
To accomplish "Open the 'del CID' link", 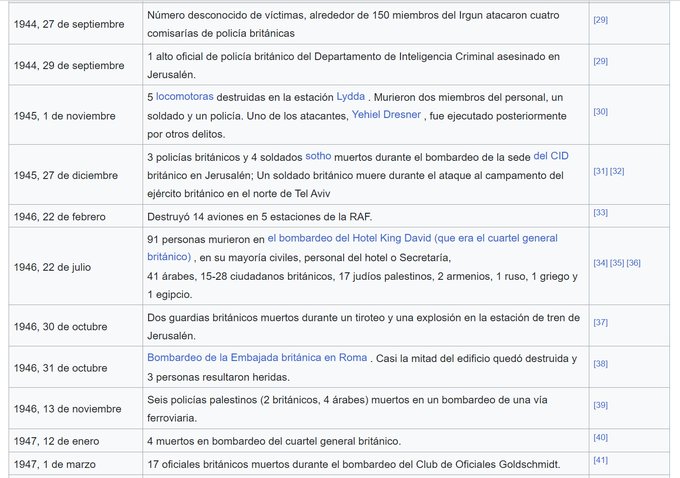I will click(x=551, y=156).
